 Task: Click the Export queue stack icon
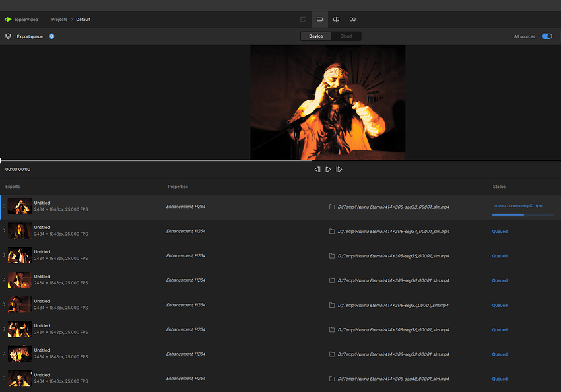(x=8, y=36)
